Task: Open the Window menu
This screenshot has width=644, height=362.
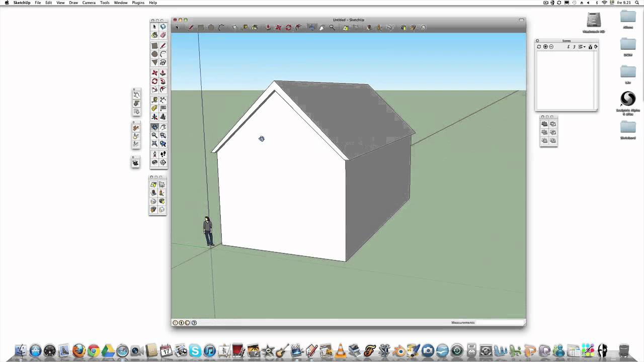Action: click(x=121, y=3)
